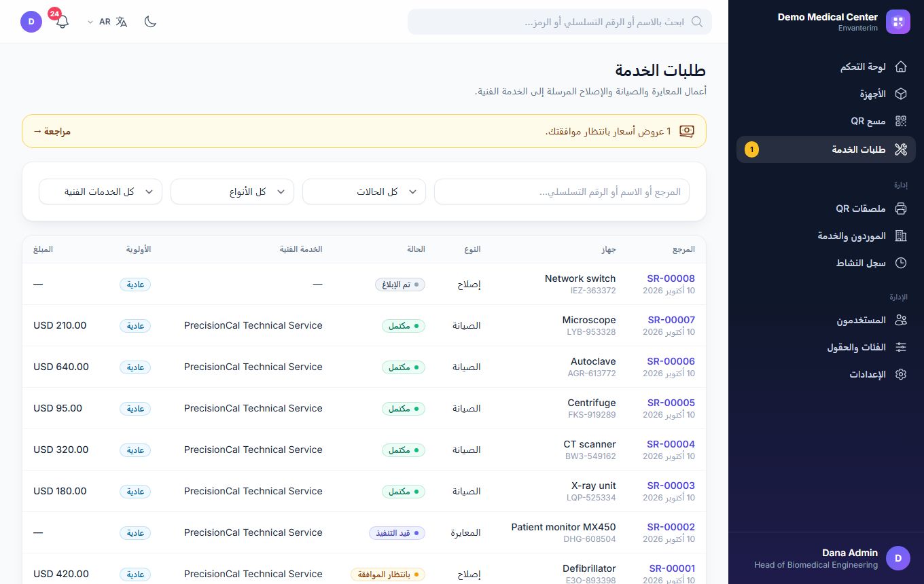
Task: Click the USD 95.00 amount cell
Action: (58, 408)
